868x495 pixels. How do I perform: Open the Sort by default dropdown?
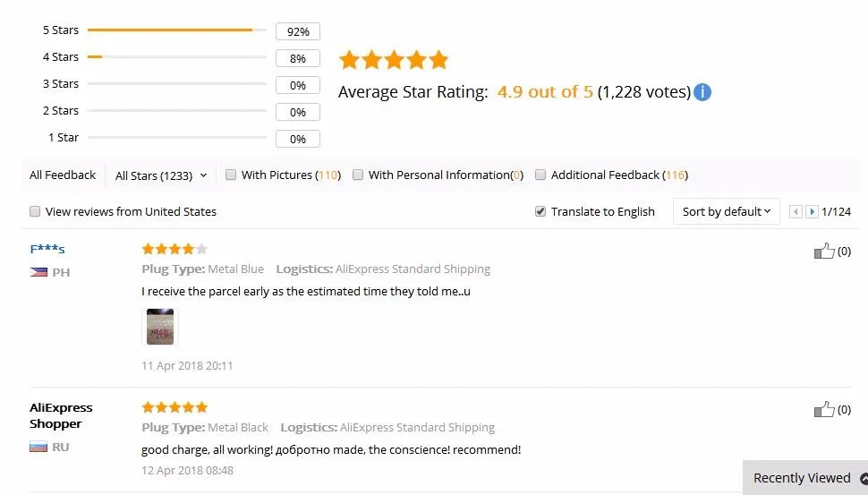coord(726,212)
